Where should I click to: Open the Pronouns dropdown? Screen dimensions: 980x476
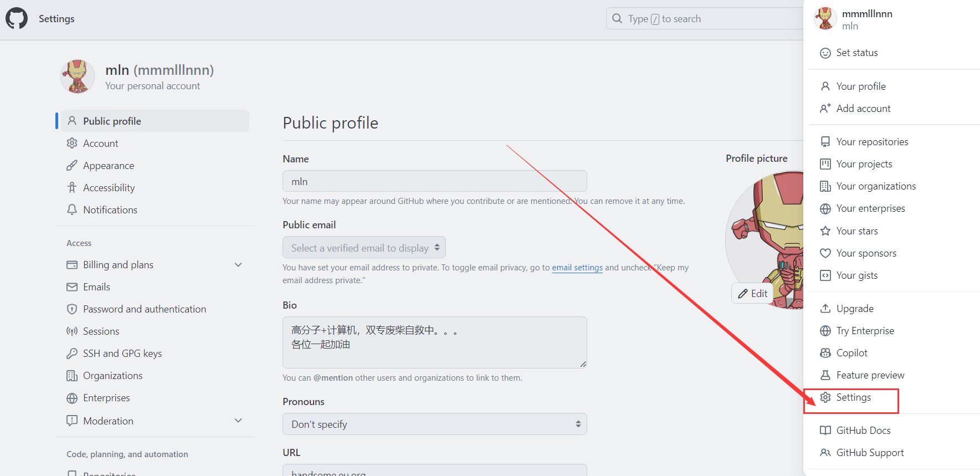point(434,424)
